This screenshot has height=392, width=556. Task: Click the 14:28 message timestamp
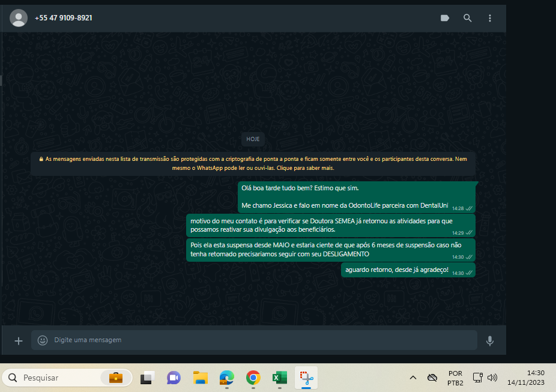point(458,208)
